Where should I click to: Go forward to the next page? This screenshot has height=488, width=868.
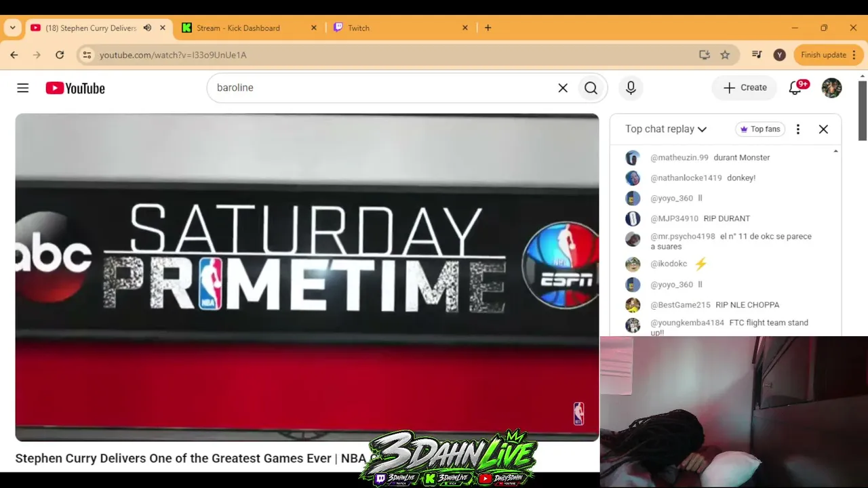pos(37,55)
